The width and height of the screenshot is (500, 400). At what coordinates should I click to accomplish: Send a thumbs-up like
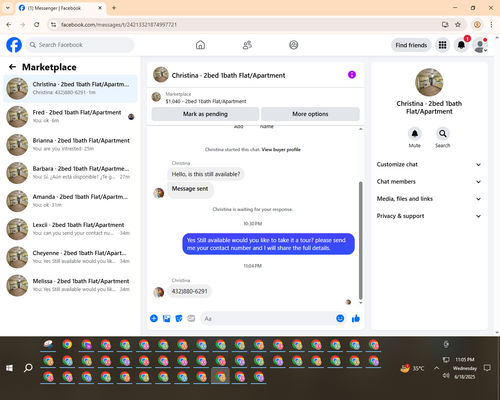tap(356, 318)
